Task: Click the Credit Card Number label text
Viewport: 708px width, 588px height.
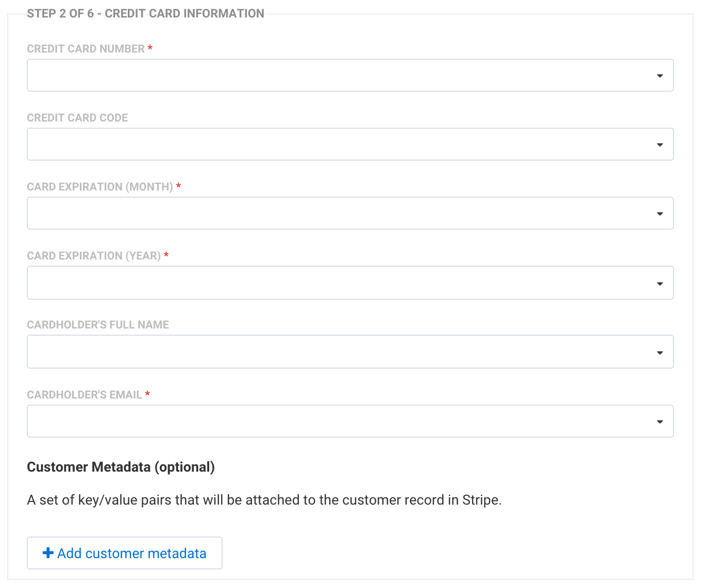Action: (x=86, y=49)
